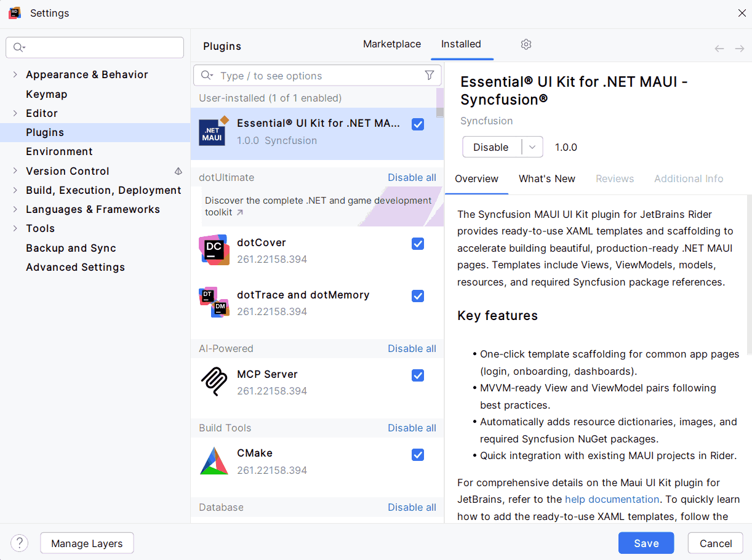
Task: Close the Settings dialog
Action: click(742, 13)
